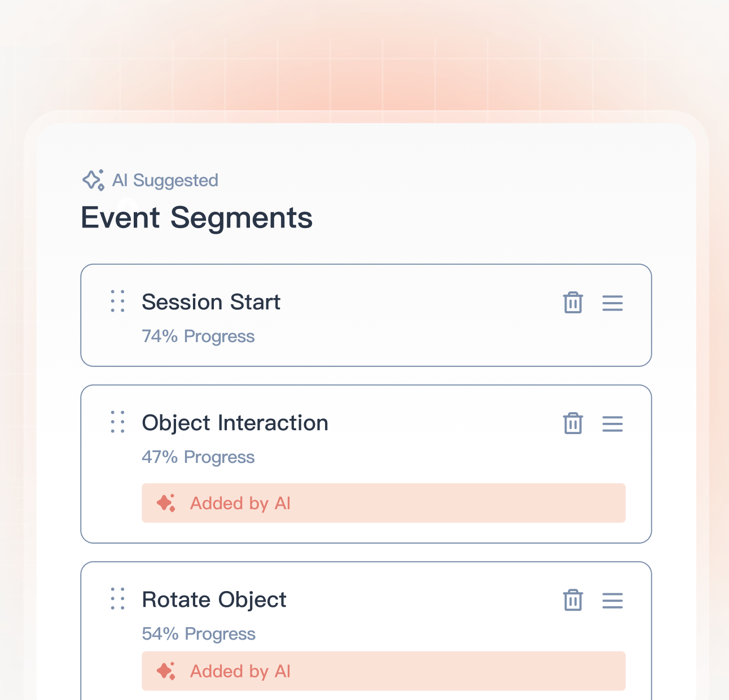
Task: Click the 47% Progress label
Action: (x=198, y=457)
